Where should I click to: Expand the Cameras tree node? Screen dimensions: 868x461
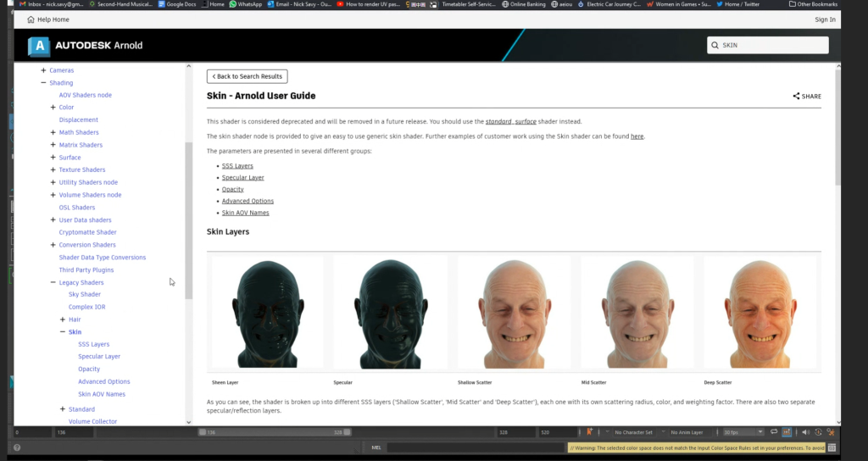pos(43,70)
